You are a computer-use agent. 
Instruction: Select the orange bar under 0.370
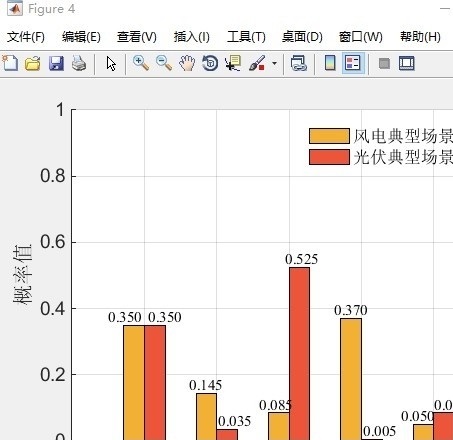click(x=351, y=379)
